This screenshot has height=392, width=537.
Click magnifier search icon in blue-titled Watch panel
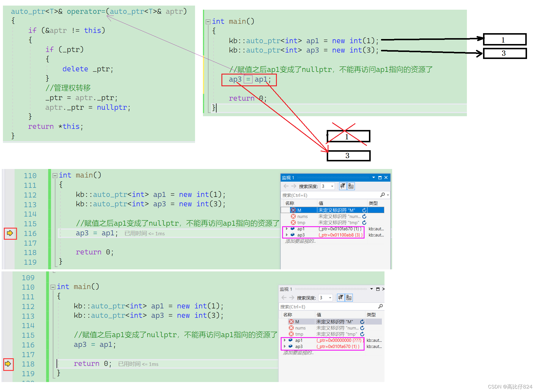click(382, 195)
